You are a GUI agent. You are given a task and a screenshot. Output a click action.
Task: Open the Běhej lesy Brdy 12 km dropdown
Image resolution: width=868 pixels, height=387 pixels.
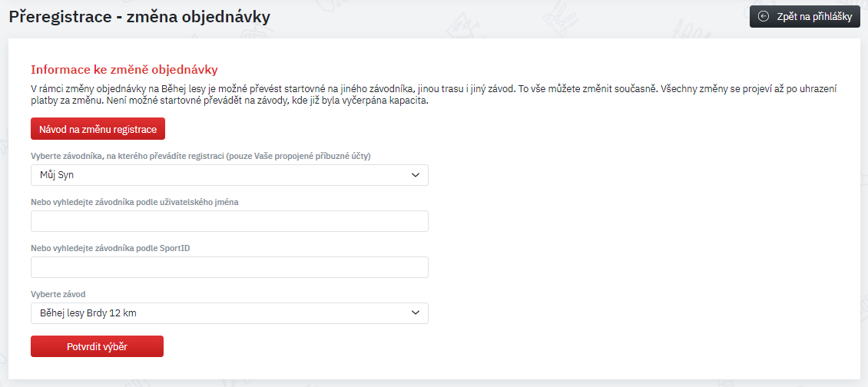click(230, 313)
